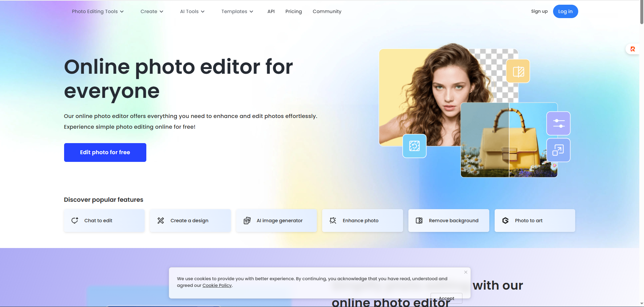
Task: Go to the API page
Action: click(271, 11)
